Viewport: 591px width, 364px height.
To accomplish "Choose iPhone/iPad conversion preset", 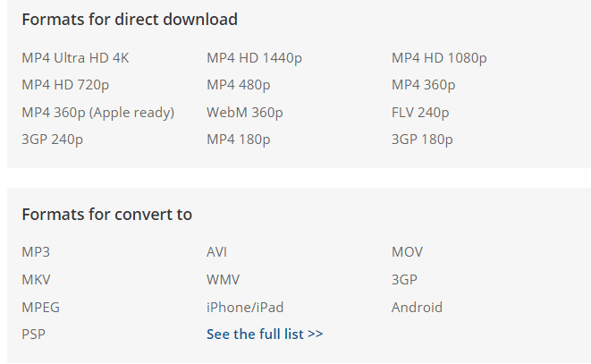I will pyautogui.click(x=245, y=308).
